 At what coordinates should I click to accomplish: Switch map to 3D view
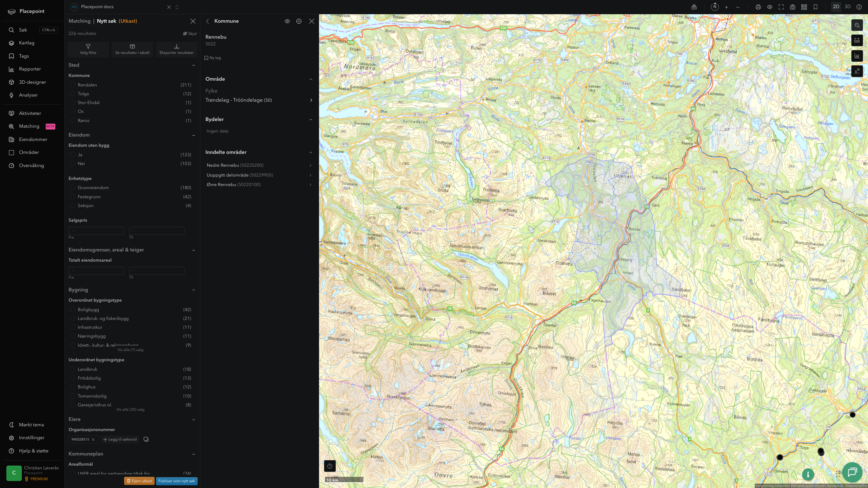848,7
